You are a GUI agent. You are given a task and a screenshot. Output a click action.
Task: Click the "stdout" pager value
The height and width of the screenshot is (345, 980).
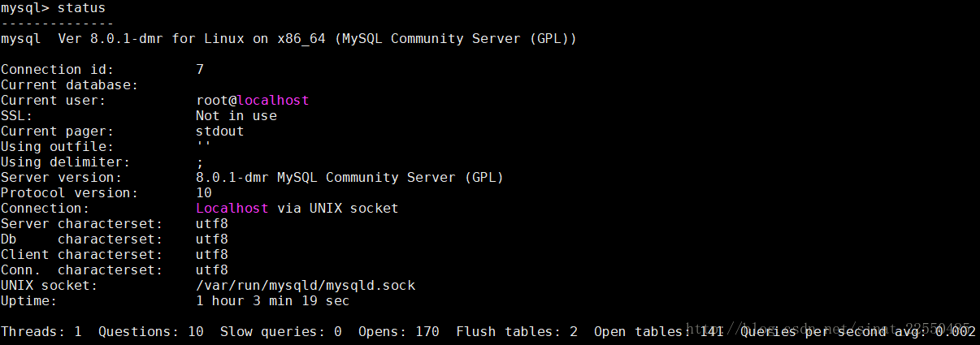point(219,132)
